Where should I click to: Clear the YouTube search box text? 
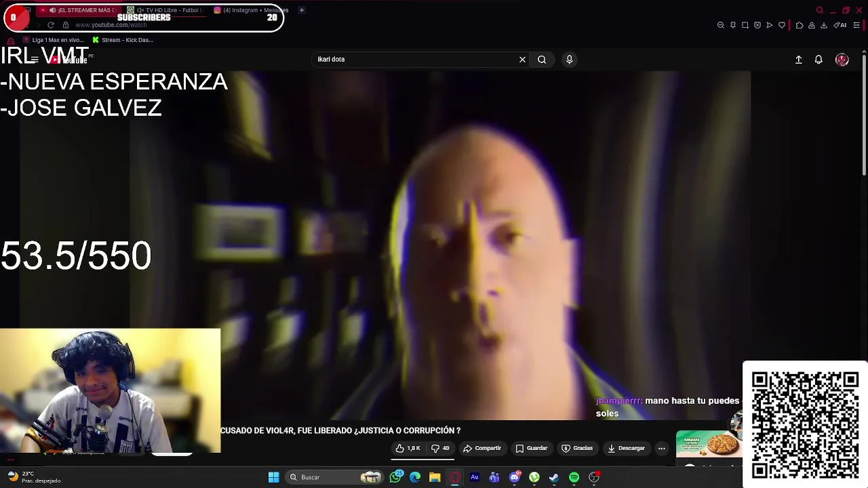tap(522, 60)
